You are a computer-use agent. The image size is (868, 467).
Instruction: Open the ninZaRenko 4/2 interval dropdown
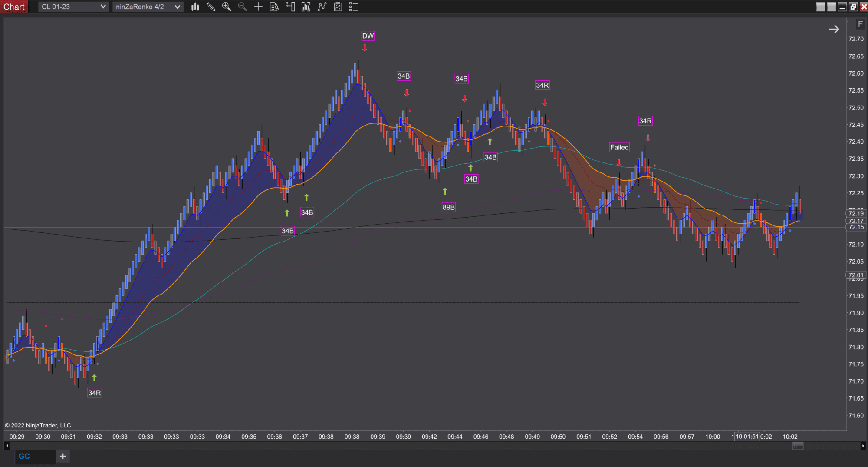[147, 7]
